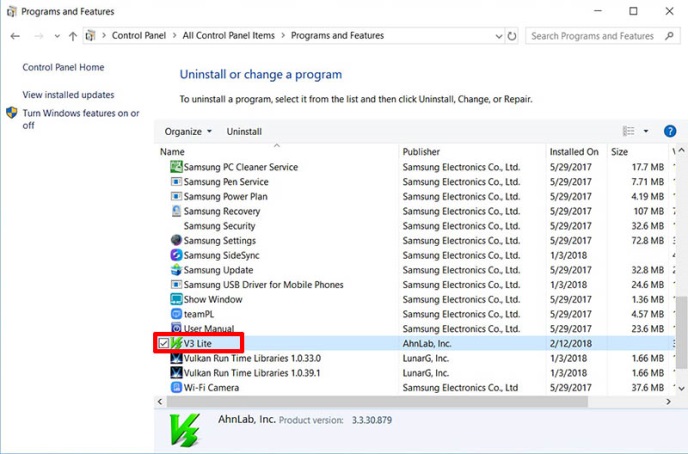
Task: Click the change view list icon
Action: pyautogui.click(x=628, y=131)
